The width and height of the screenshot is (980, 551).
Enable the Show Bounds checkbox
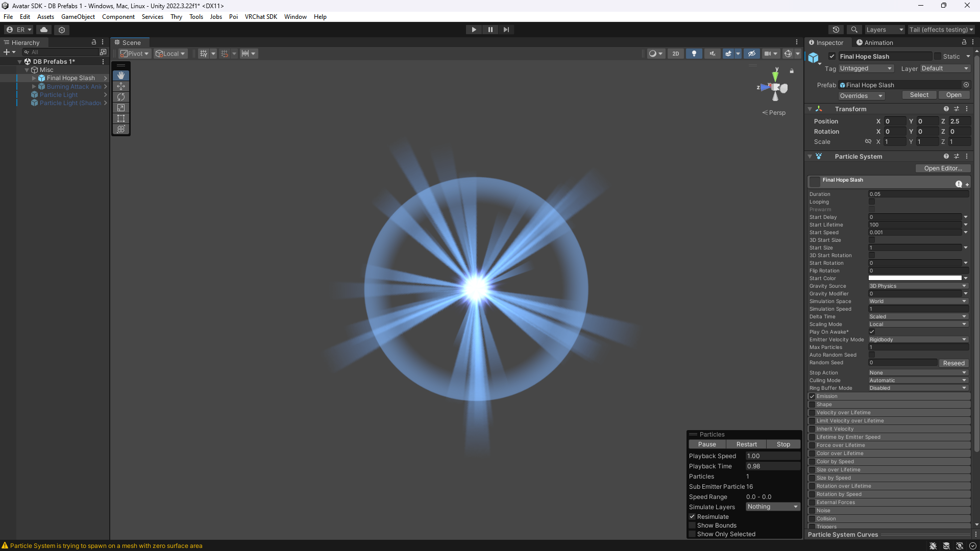(693, 525)
